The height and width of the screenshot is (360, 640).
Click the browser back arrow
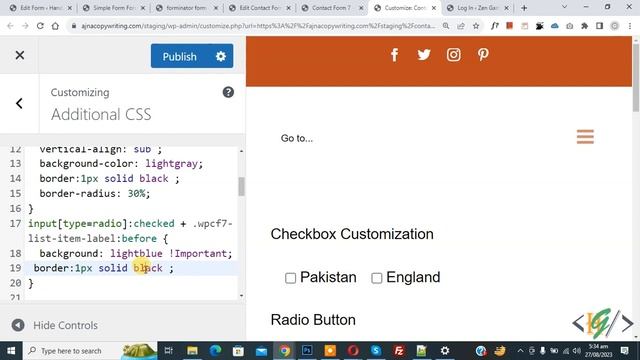coord(10,26)
